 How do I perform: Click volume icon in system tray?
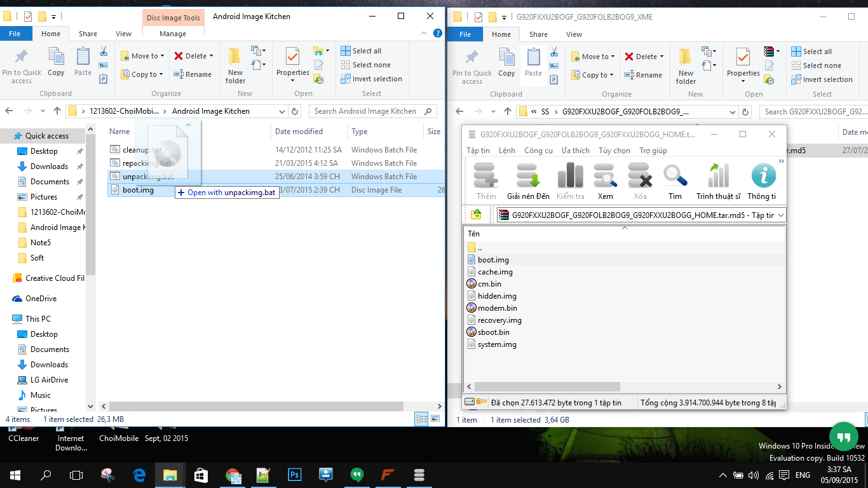(x=754, y=475)
